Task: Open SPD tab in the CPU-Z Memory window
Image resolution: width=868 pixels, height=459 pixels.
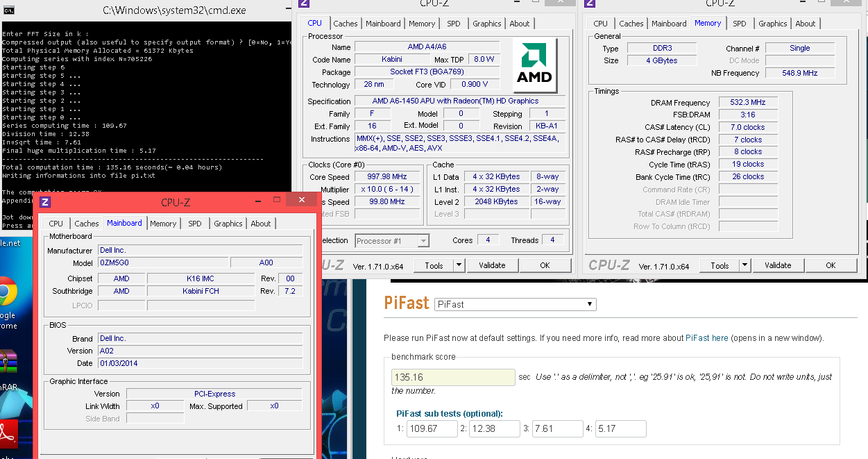Action: tap(740, 24)
